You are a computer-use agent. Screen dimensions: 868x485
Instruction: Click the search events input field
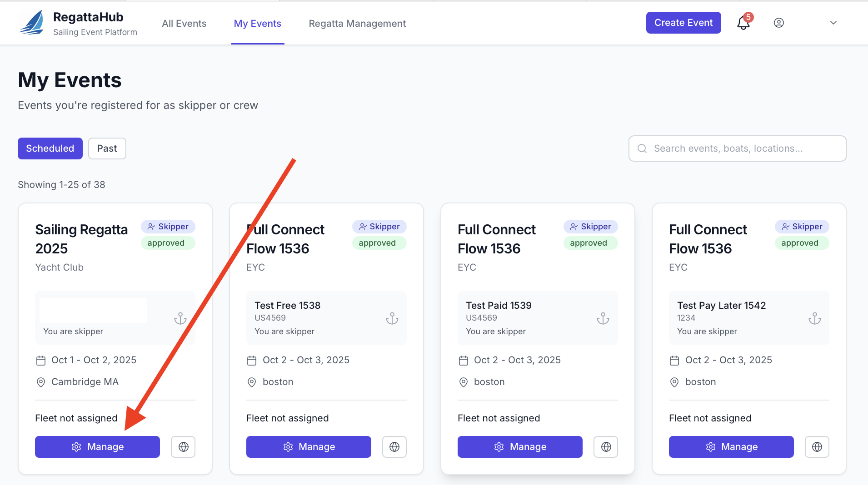736,148
